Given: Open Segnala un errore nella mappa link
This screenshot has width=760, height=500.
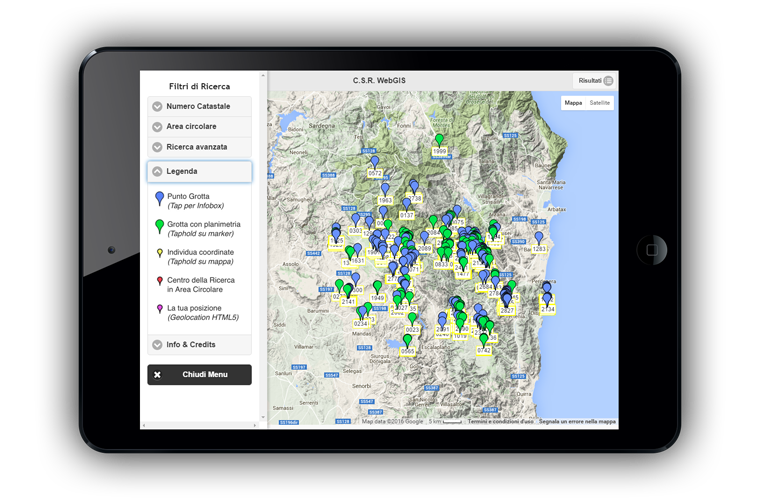Looking at the screenshot, I should (577, 422).
